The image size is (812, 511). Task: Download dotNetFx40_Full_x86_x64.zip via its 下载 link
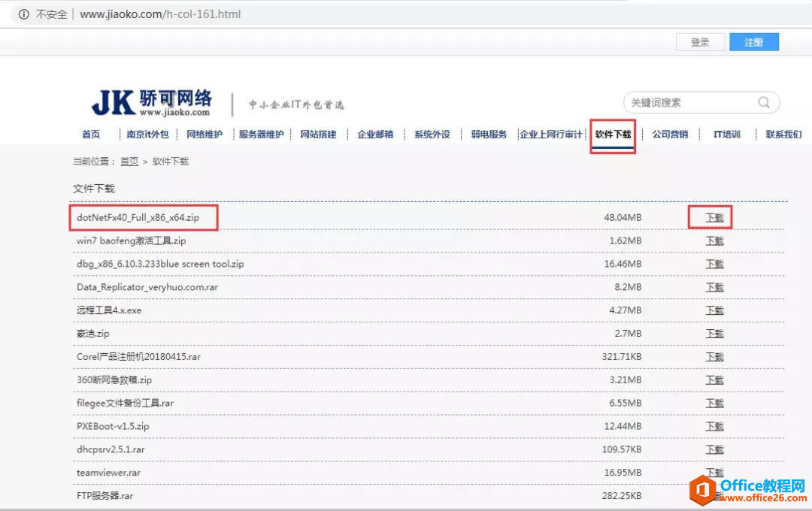click(715, 218)
